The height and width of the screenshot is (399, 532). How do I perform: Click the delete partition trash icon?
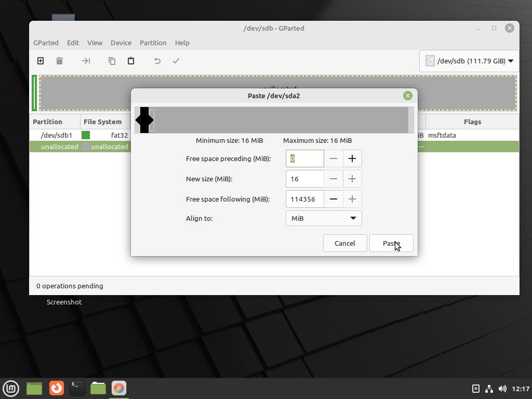[60, 61]
